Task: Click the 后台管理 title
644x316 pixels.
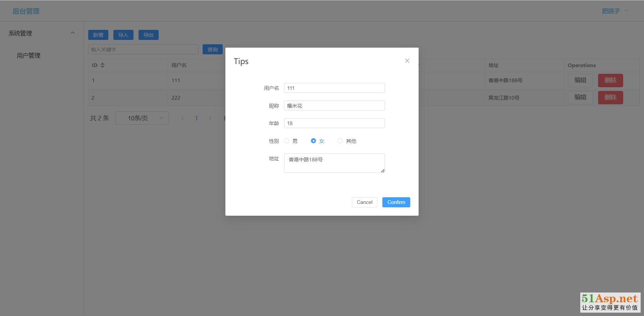Action: point(26,11)
